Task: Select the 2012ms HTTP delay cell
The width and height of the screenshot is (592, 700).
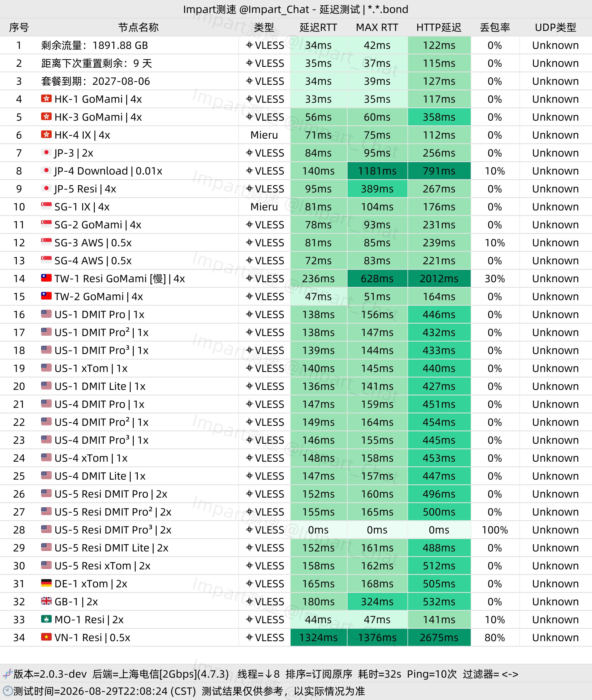Action: [439, 278]
